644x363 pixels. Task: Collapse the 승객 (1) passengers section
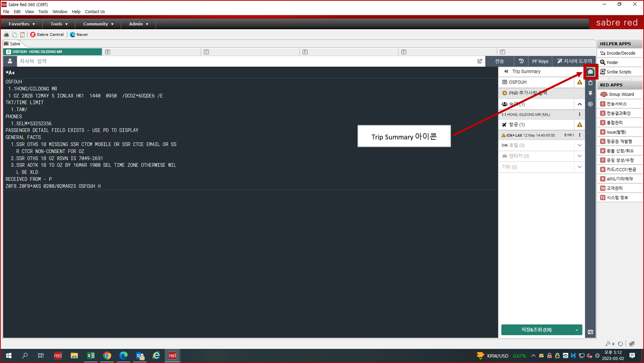pyautogui.click(x=579, y=104)
